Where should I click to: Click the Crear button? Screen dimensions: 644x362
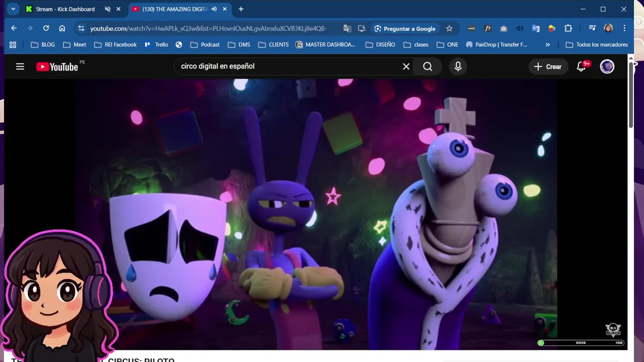(547, 66)
